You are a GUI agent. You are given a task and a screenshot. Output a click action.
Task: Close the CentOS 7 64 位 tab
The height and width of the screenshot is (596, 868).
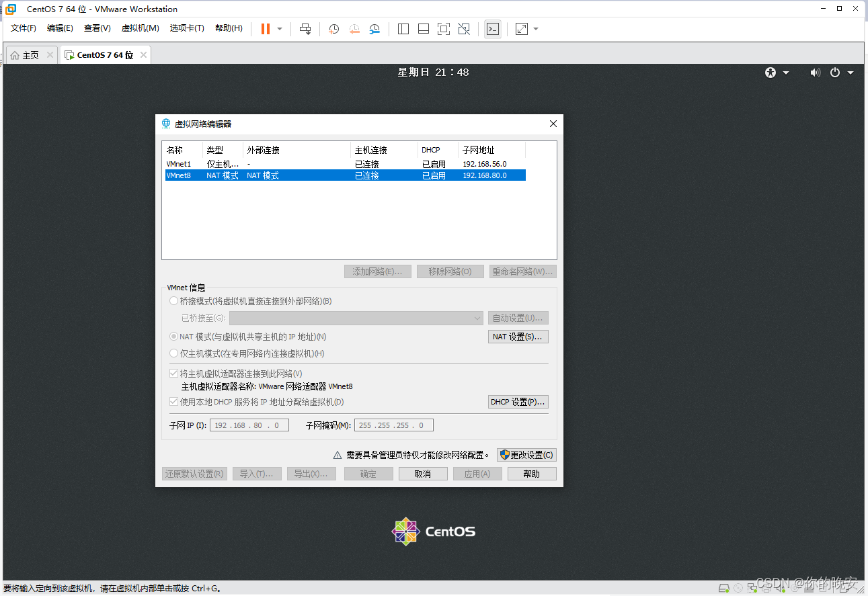click(143, 55)
